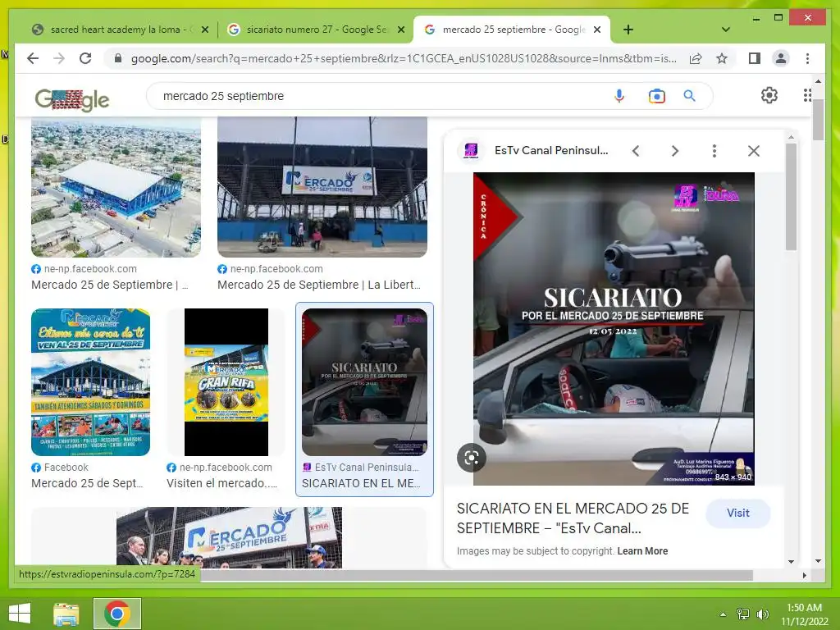Click the Google logo
Image resolution: width=840 pixels, height=630 pixels.
[72, 99]
